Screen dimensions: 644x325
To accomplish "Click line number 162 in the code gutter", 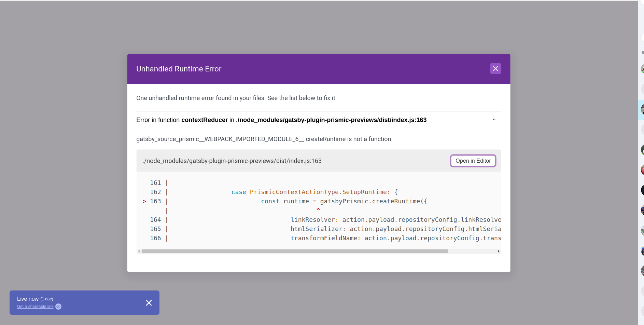I will pyautogui.click(x=155, y=192).
